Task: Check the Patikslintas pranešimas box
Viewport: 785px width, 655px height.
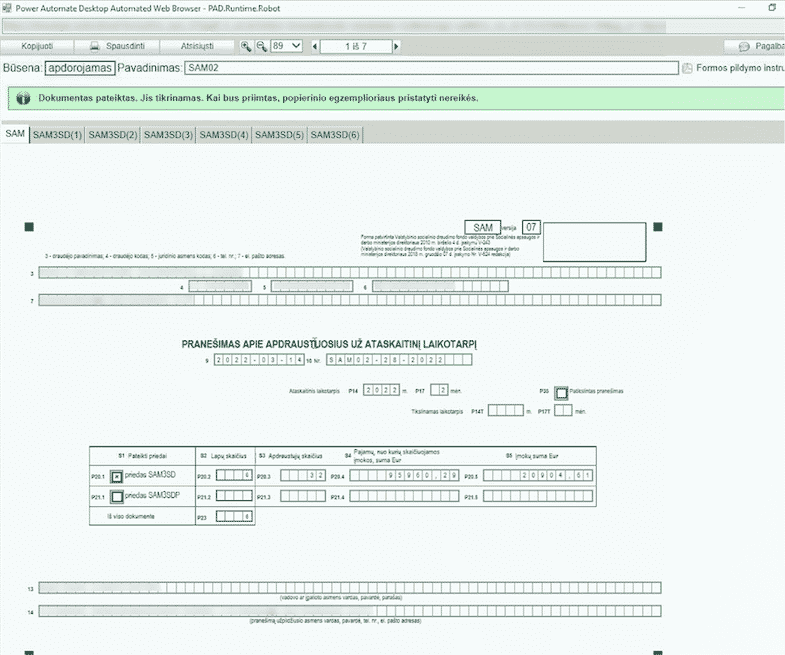Action: [562, 392]
